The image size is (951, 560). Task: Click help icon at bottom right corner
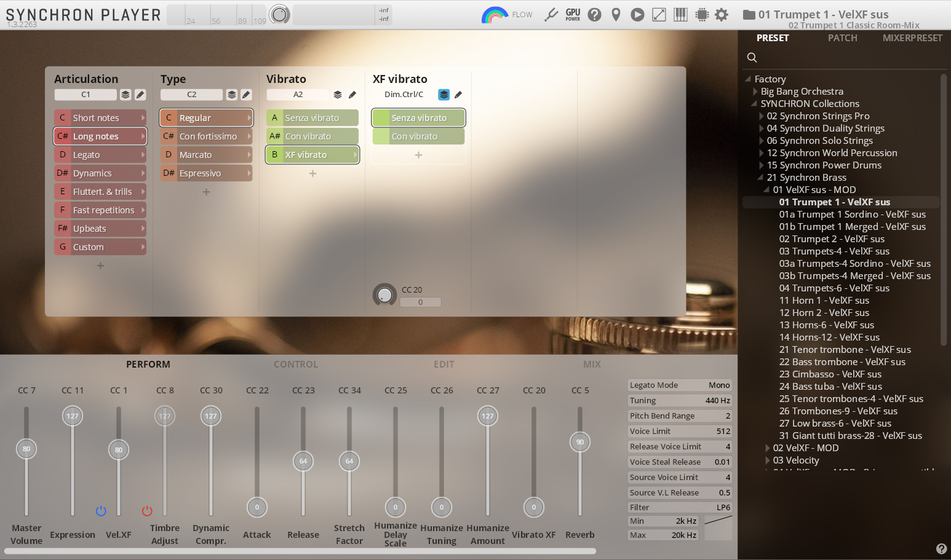point(941,549)
